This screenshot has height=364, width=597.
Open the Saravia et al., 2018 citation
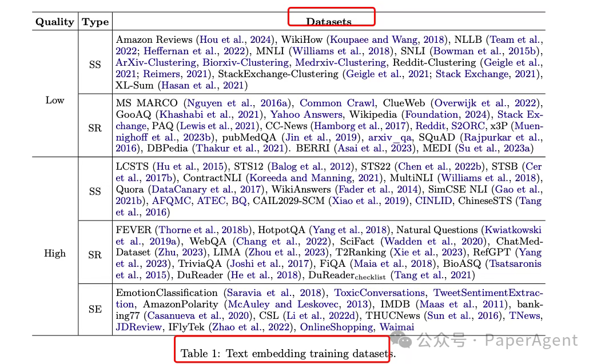point(274,293)
